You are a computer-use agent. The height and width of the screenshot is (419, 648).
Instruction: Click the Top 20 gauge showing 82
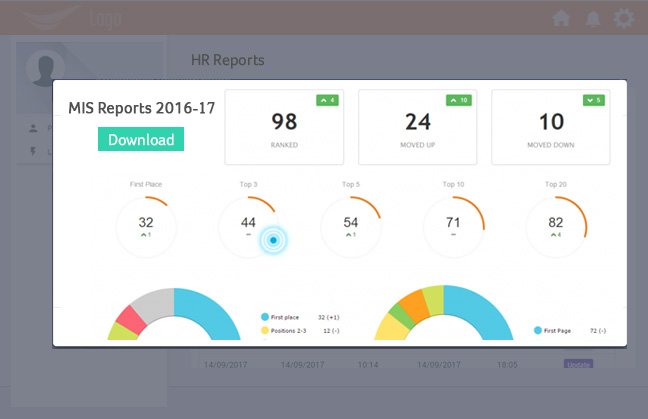coord(556,227)
